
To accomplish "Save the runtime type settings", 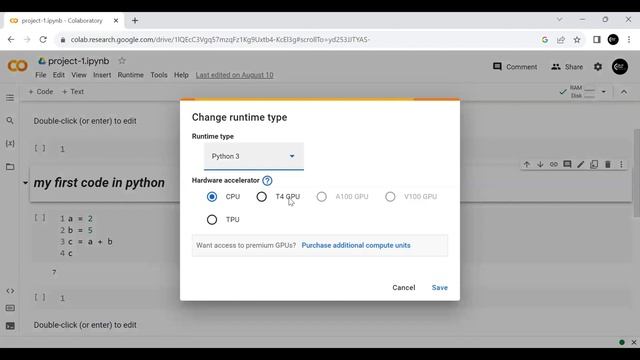I will point(440,288).
